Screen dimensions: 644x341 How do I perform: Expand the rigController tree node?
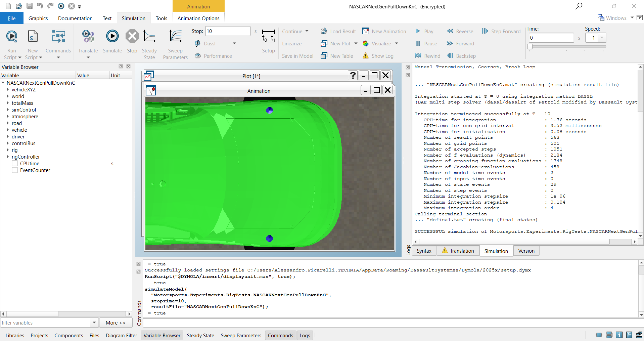point(8,157)
